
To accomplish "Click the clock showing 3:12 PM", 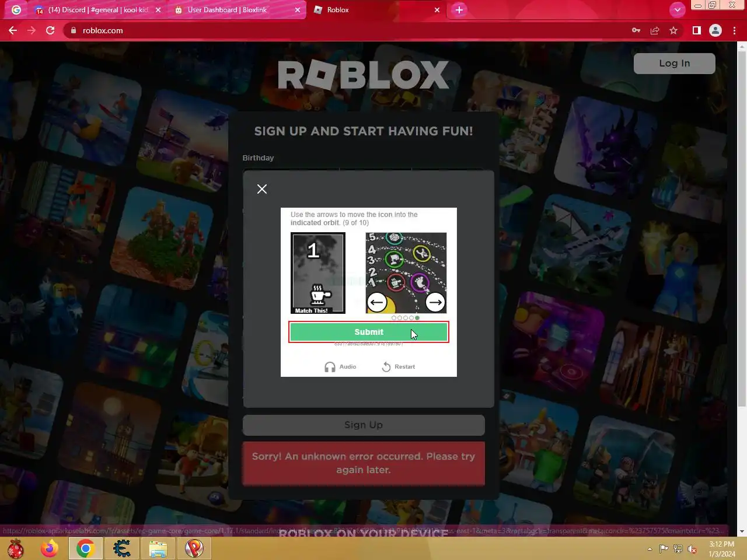I will click(722, 549).
